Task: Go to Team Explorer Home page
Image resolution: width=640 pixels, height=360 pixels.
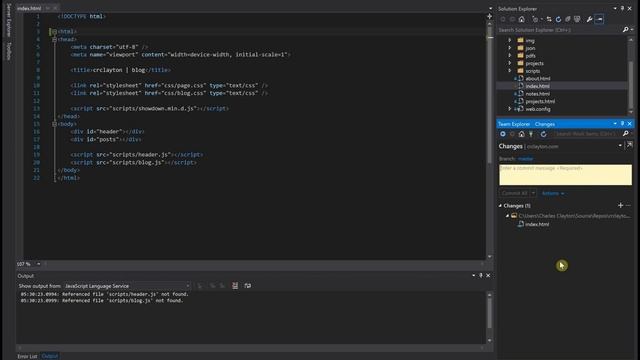Action: [522, 134]
